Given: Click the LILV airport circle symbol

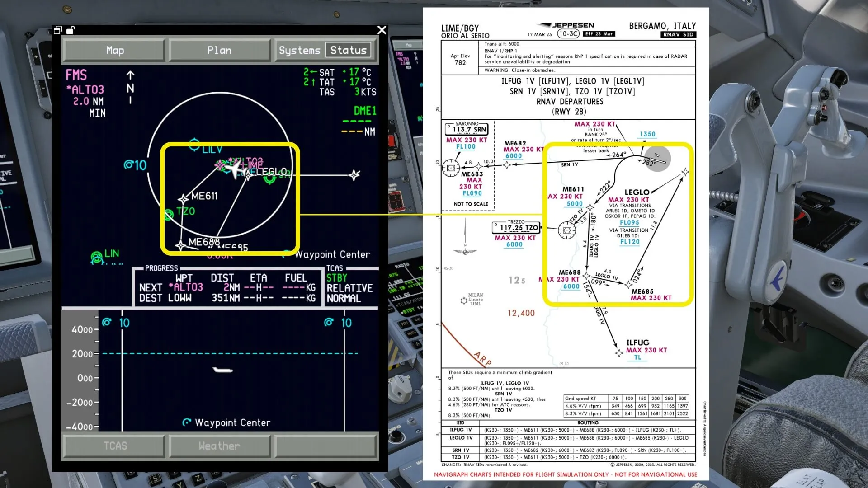Looking at the screenshot, I should 194,145.
